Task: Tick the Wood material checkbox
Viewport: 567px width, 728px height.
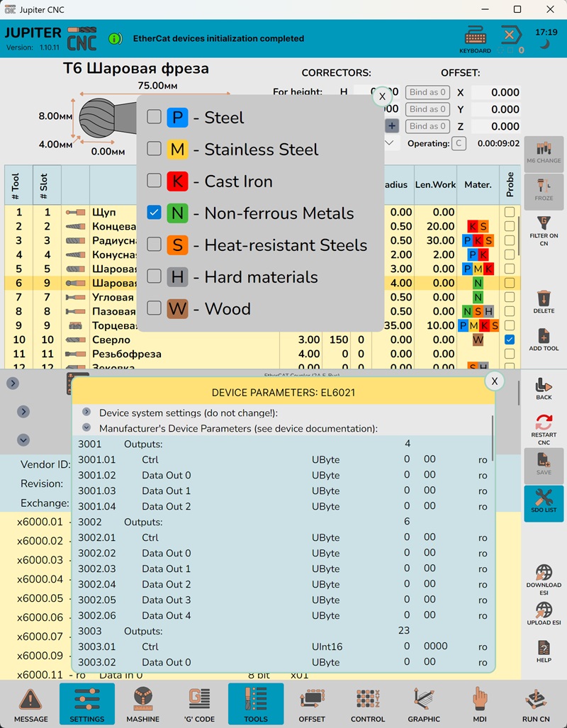Action: pos(154,308)
